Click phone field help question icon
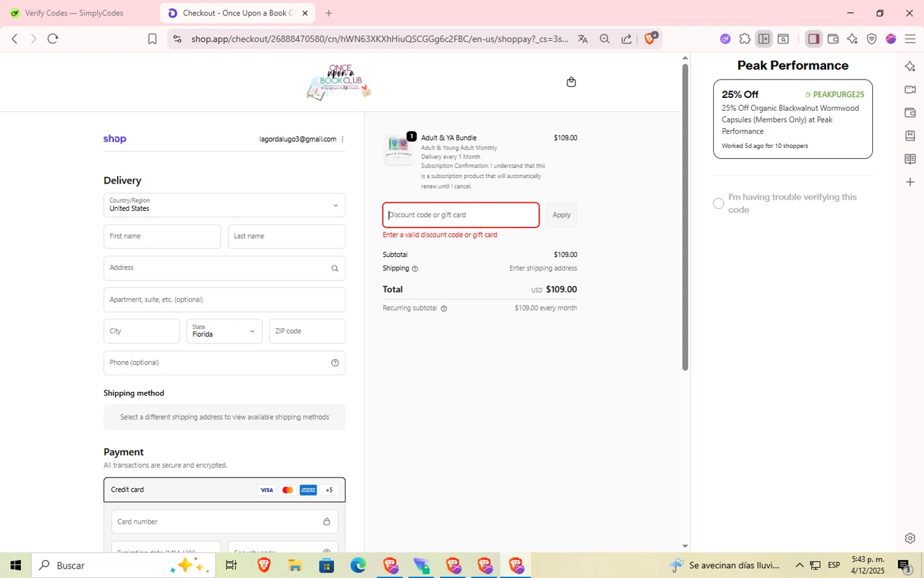 tap(334, 363)
